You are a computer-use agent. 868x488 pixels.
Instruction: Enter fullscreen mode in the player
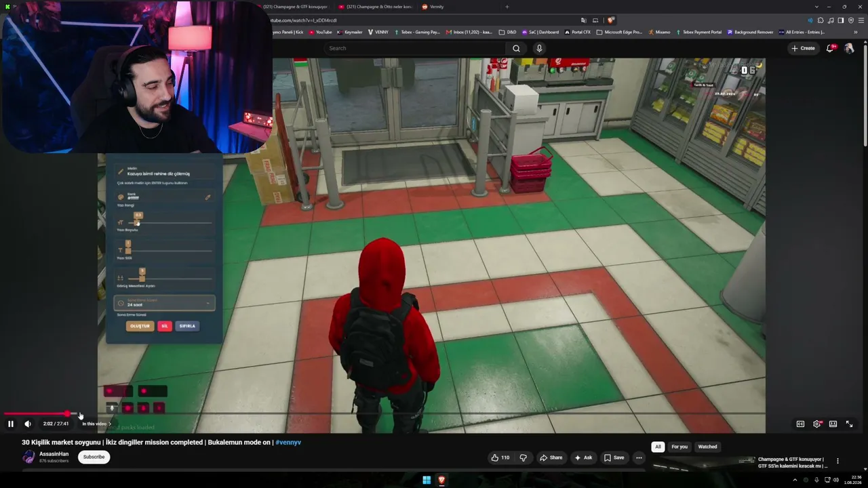click(849, 424)
